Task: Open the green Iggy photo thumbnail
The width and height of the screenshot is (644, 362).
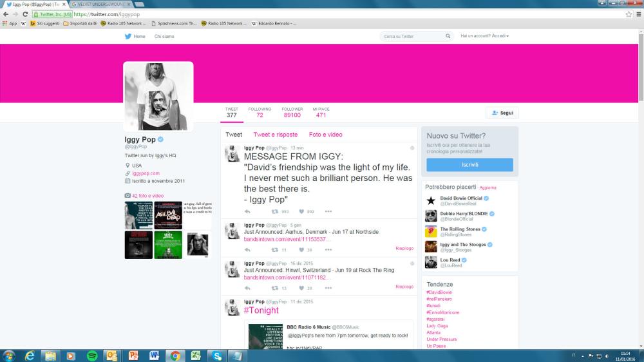Action: point(168,245)
